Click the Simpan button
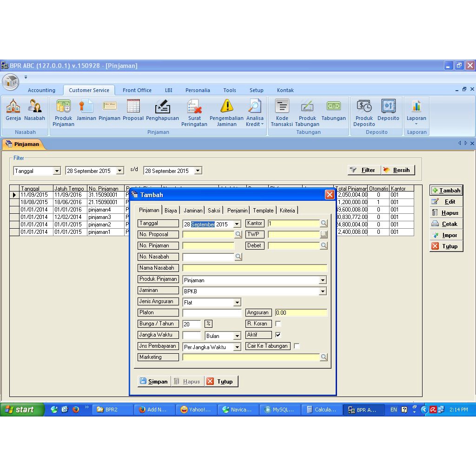Screen dimensions: 476x476 [154, 381]
